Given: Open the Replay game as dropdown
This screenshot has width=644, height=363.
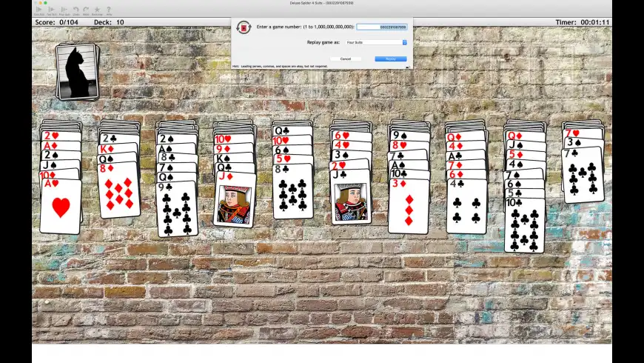Looking at the screenshot, I should click(376, 42).
